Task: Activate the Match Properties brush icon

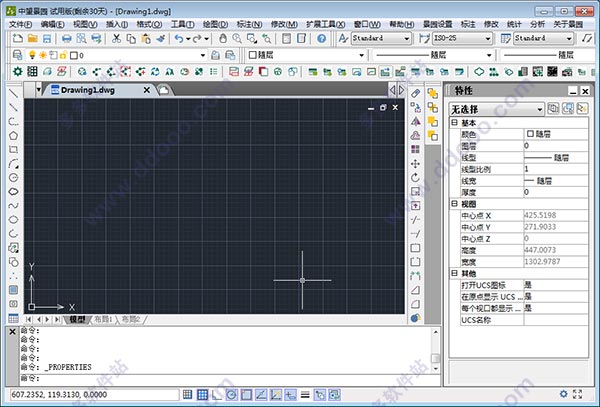Action: point(161,38)
